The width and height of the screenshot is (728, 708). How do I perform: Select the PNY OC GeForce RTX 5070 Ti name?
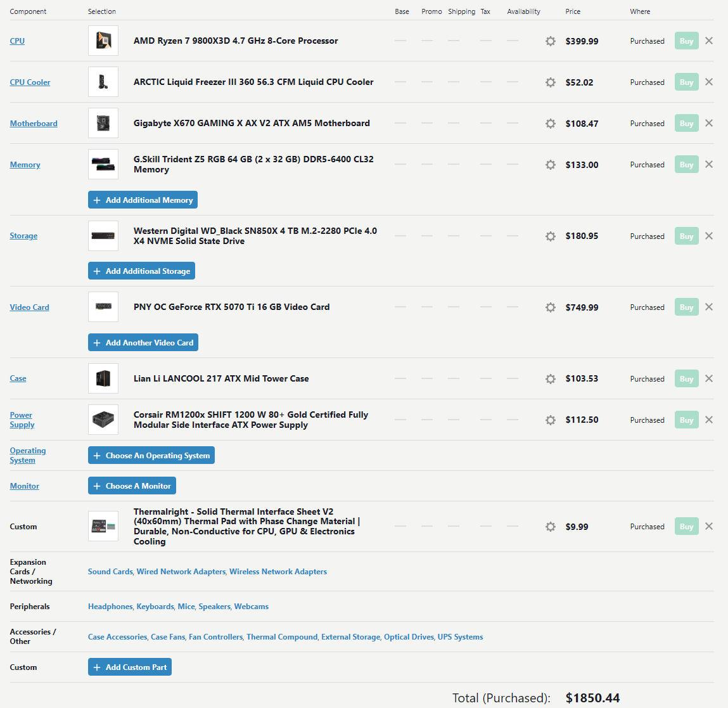(232, 307)
